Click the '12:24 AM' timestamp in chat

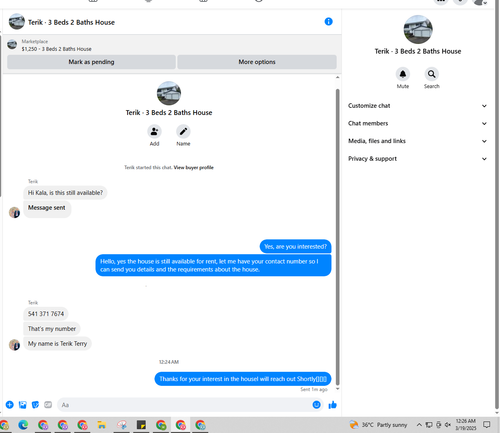169,362
